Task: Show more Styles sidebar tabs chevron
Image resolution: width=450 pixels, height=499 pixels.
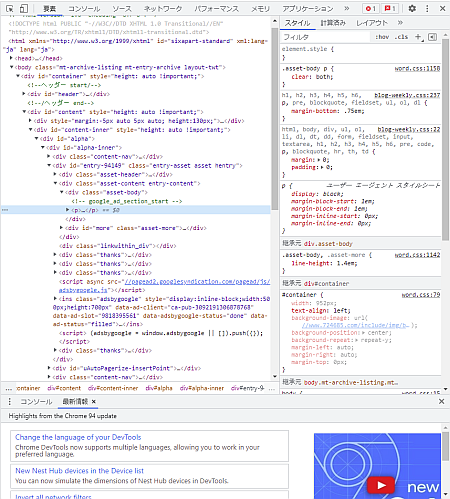Action: click(x=400, y=23)
